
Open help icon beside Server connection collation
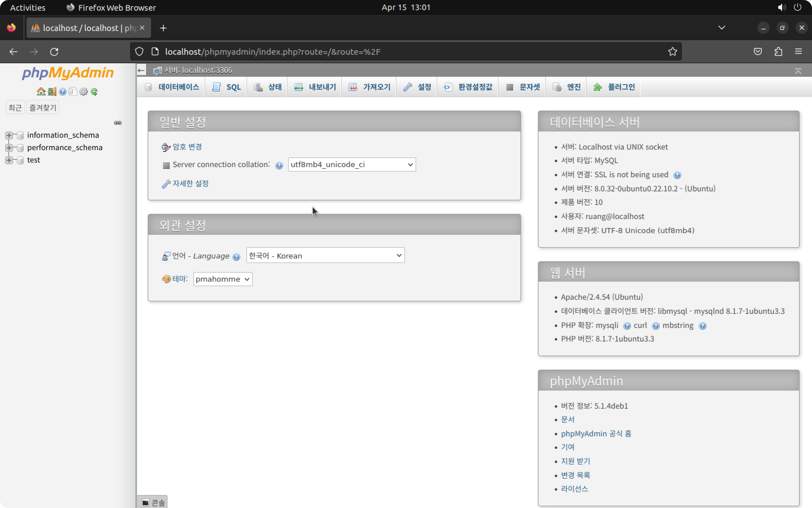[x=279, y=165]
